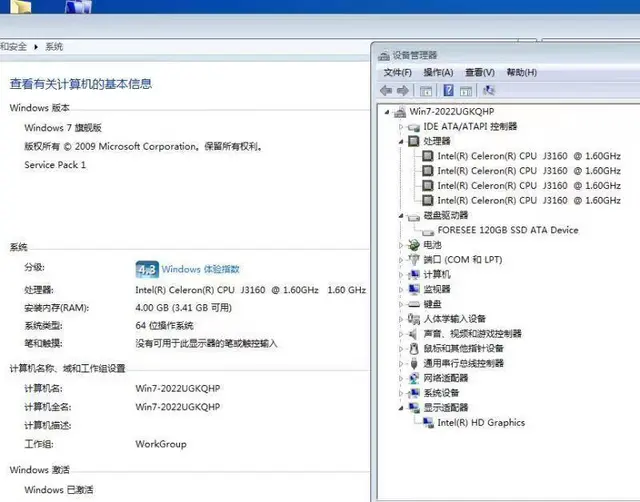Click the properties pane toolbar icon
640x502 pixels.
(466, 91)
